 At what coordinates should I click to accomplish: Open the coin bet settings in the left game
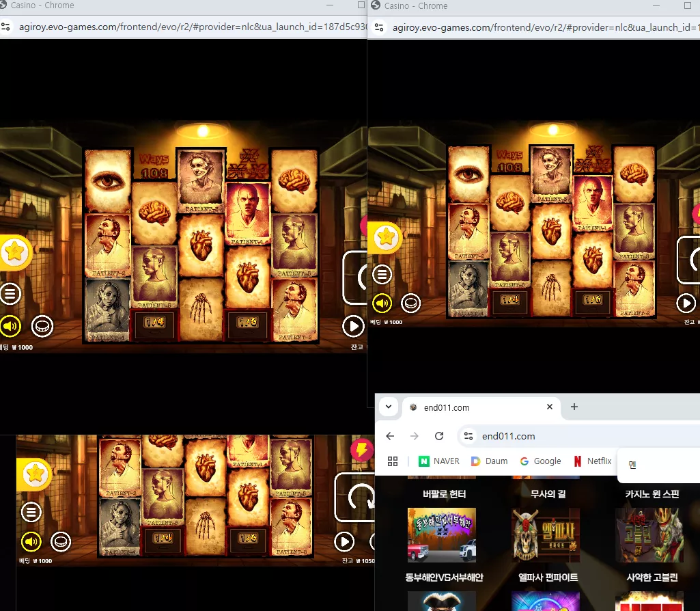pos(42,327)
